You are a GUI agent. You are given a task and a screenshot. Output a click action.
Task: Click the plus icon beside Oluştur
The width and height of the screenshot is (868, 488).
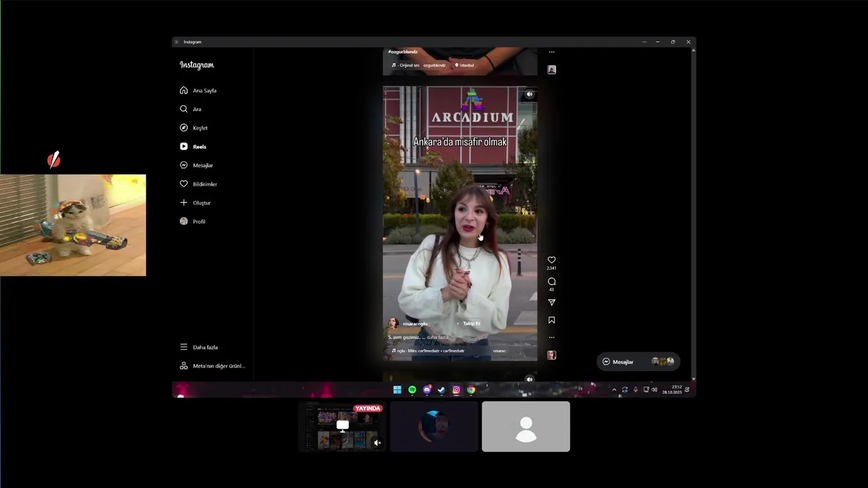pos(184,203)
